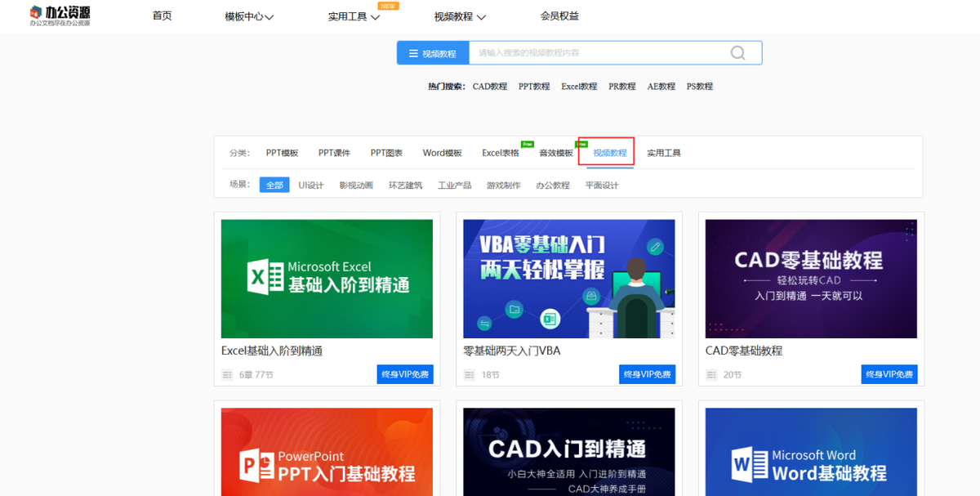Click the 20节 lesson count

pos(733,375)
